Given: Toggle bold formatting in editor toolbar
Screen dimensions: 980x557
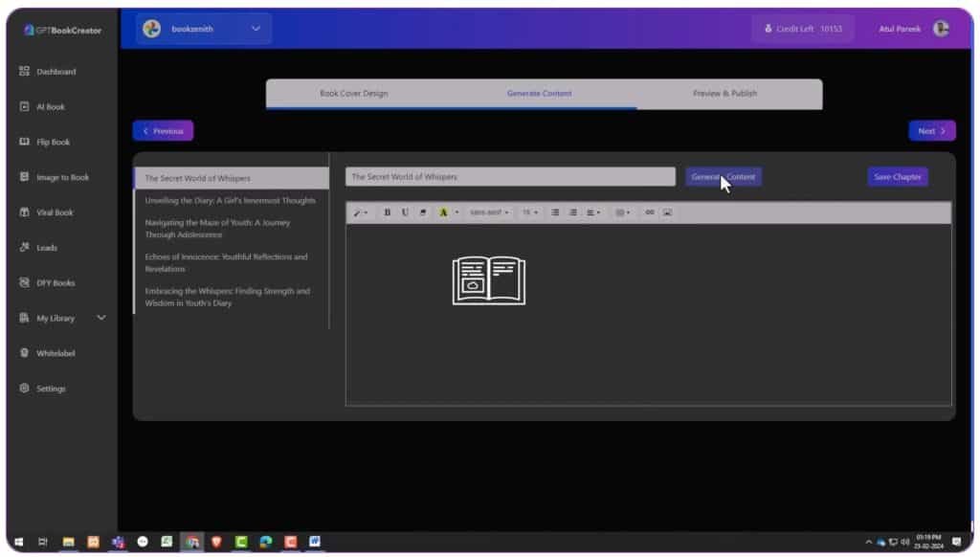Looking at the screenshot, I should [x=387, y=212].
